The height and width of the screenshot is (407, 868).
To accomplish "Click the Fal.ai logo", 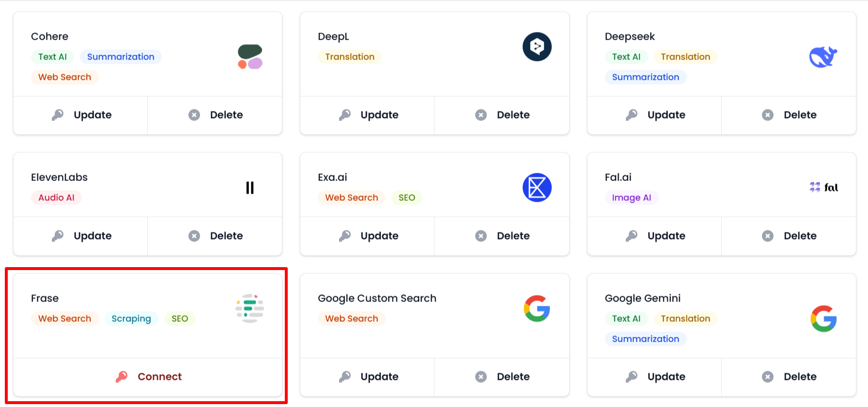I will [x=823, y=187].
